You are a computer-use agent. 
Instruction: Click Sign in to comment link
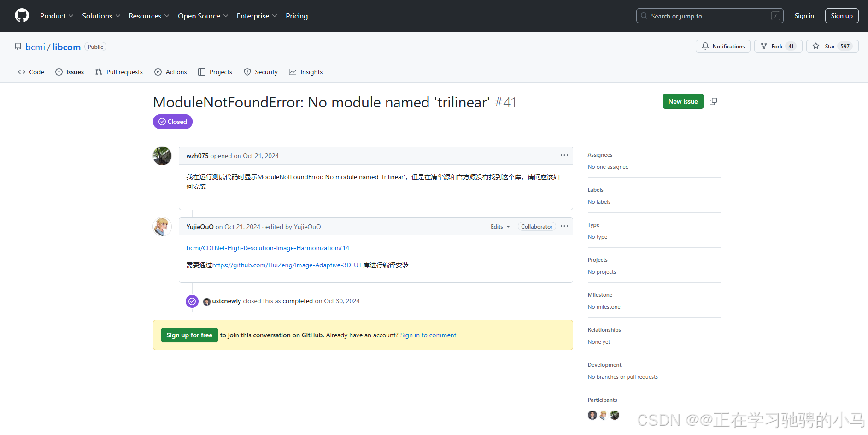[x=428, y=335]
